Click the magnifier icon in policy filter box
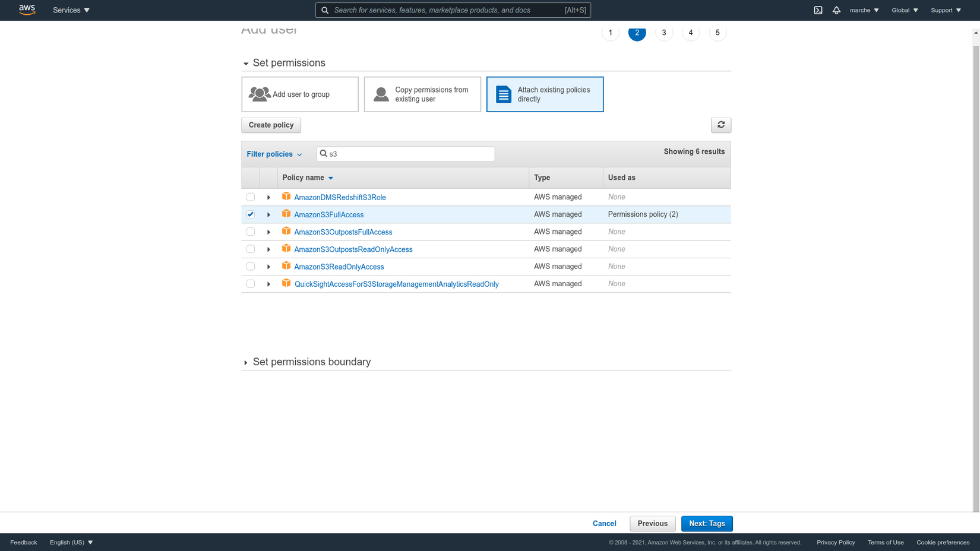 [x=324, y=154]
